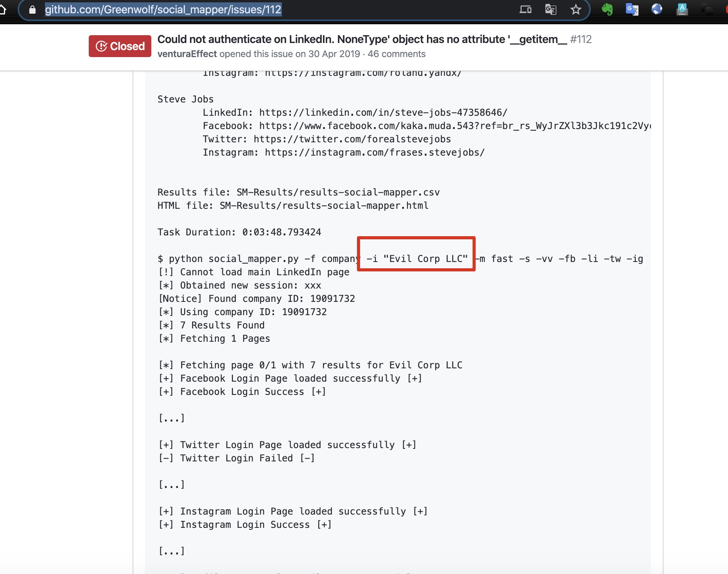
Task: Click 'Facebook Login Page loaded successfully' line
Action: tap(290, 378)
